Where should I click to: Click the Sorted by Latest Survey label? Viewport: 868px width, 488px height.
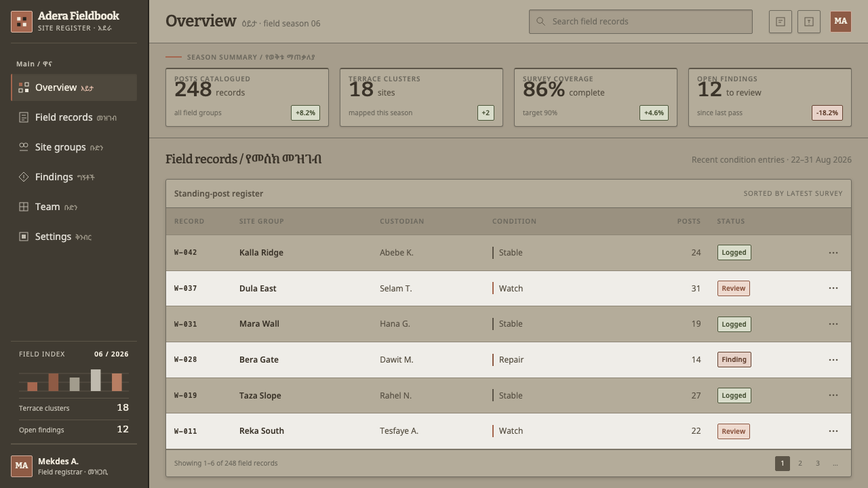click(x=793, y=194)
